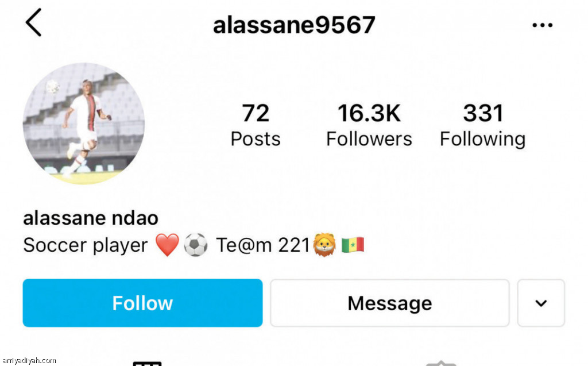The width and height of the screenshot is (588, 366).
Task: Tap the alassane ndao display name
Action: coord(91,218)
